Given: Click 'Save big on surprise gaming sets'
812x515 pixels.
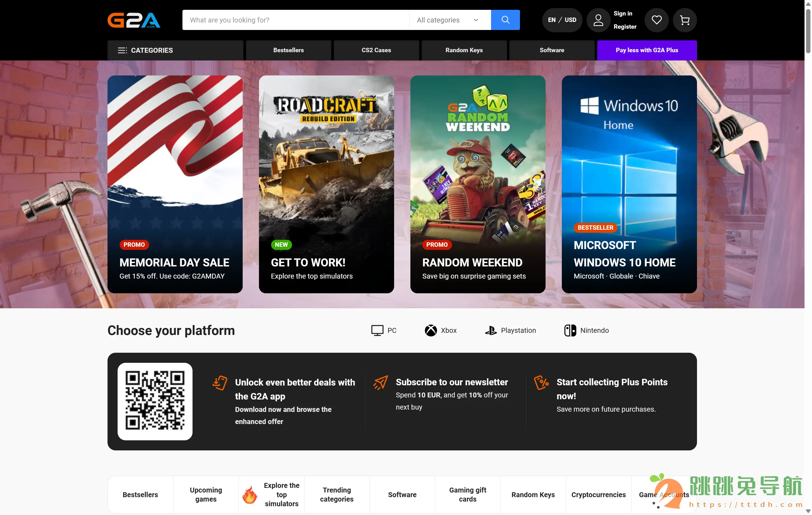Looking at the screenshot, I should pos(474,276).
